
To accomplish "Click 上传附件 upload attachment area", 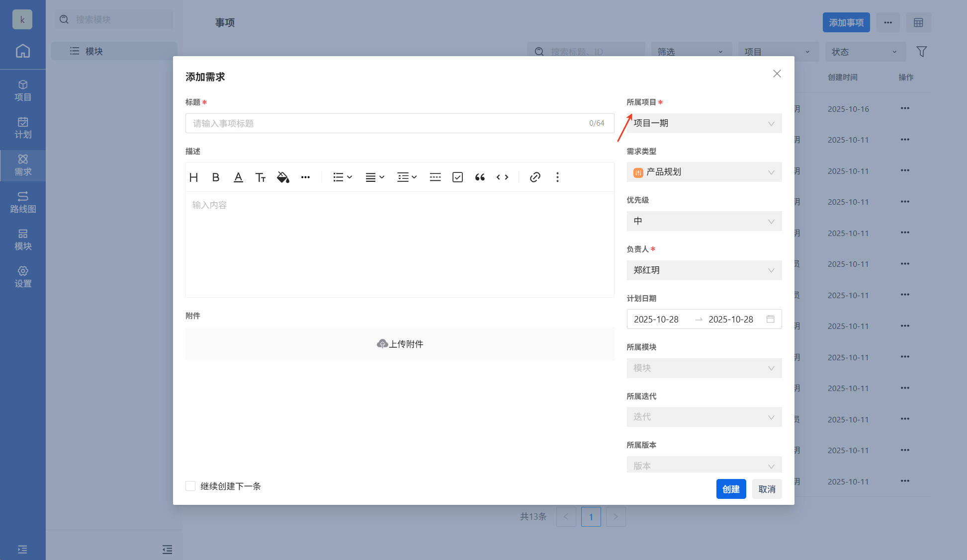I will pyautogui.click(x=400, y=344).
